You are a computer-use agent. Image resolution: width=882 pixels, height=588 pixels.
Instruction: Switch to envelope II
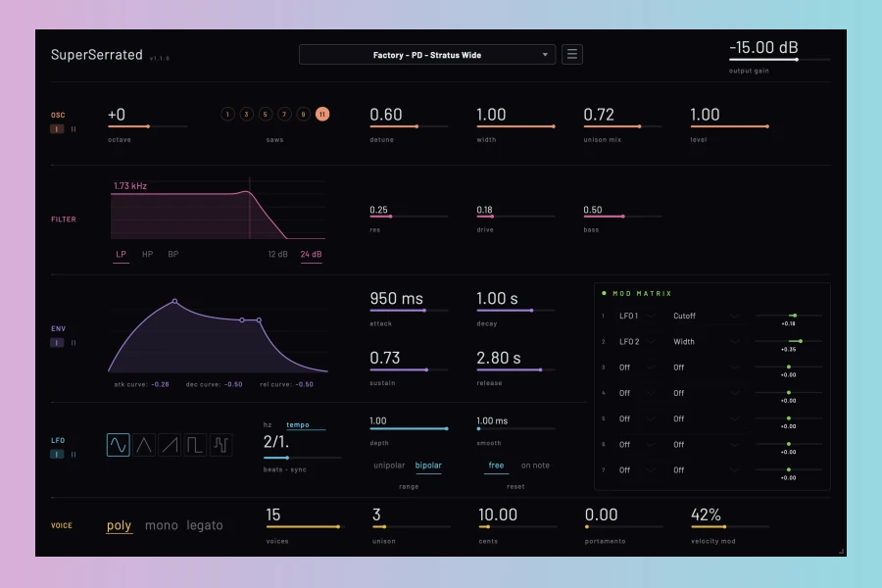73,343
